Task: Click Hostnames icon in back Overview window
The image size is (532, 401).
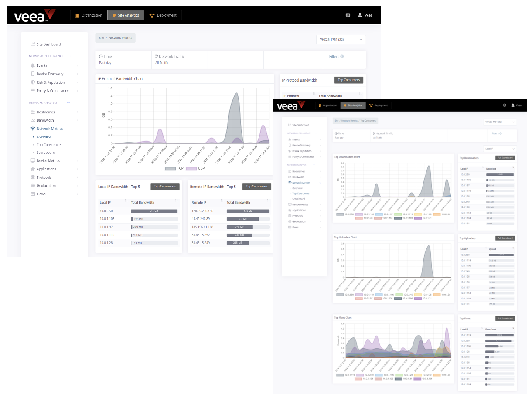Action: pyautogui.click(x=33, y=112)
